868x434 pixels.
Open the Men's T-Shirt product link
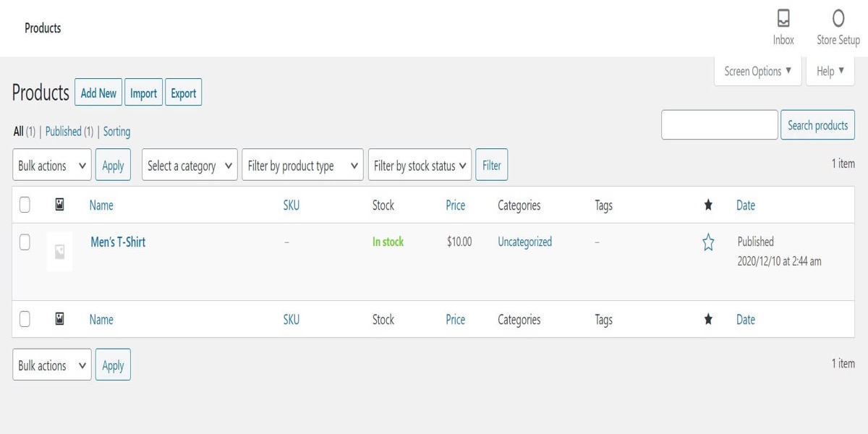(x=118, y=242)
